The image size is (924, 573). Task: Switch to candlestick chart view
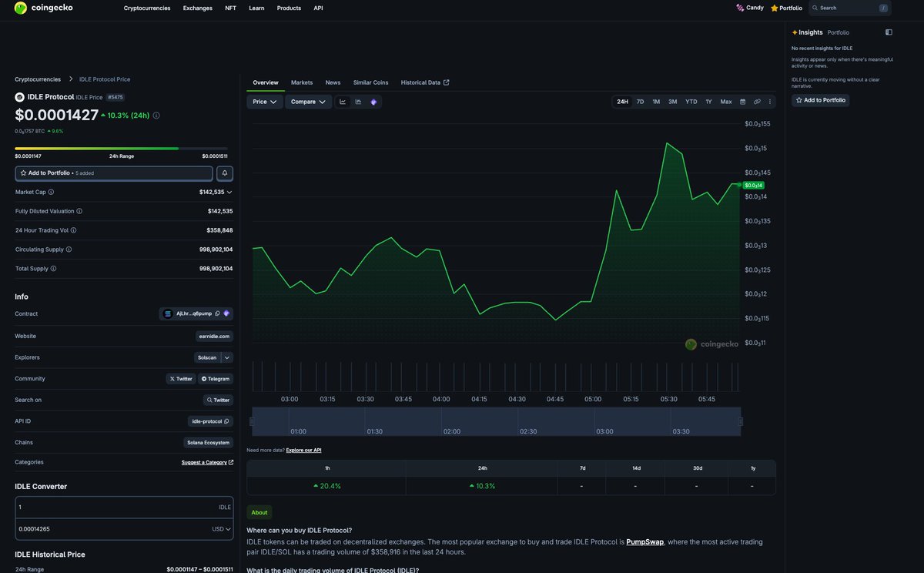click(x=358, y=102)
